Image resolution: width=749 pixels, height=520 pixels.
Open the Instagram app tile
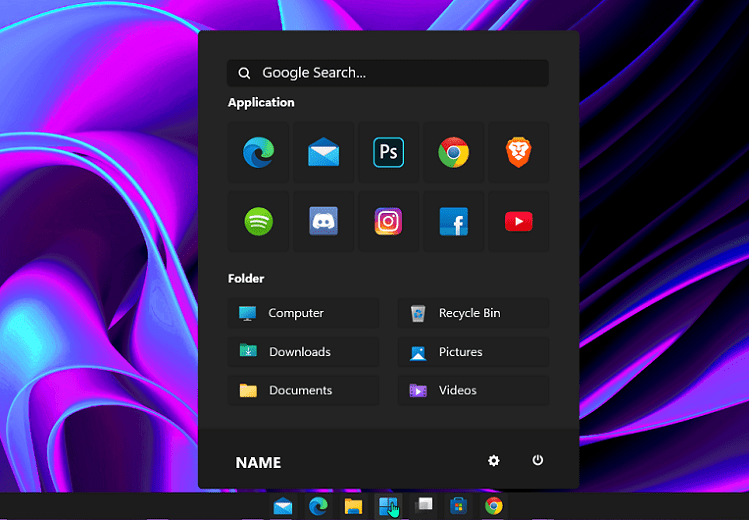click(388, 221)
